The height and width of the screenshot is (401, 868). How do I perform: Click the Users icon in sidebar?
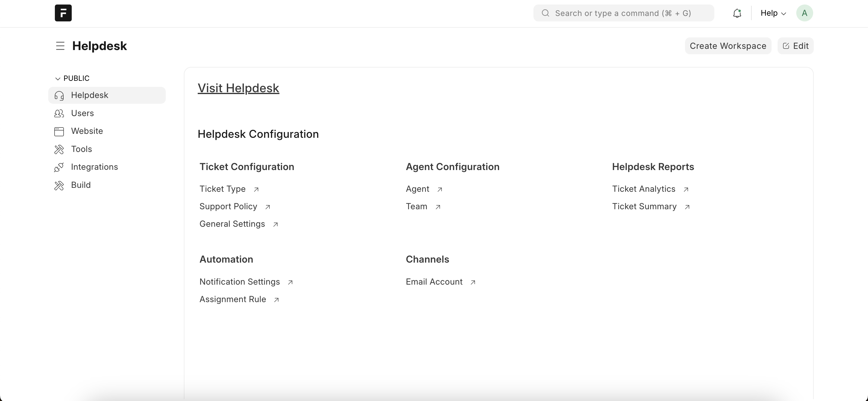(59, 113)
